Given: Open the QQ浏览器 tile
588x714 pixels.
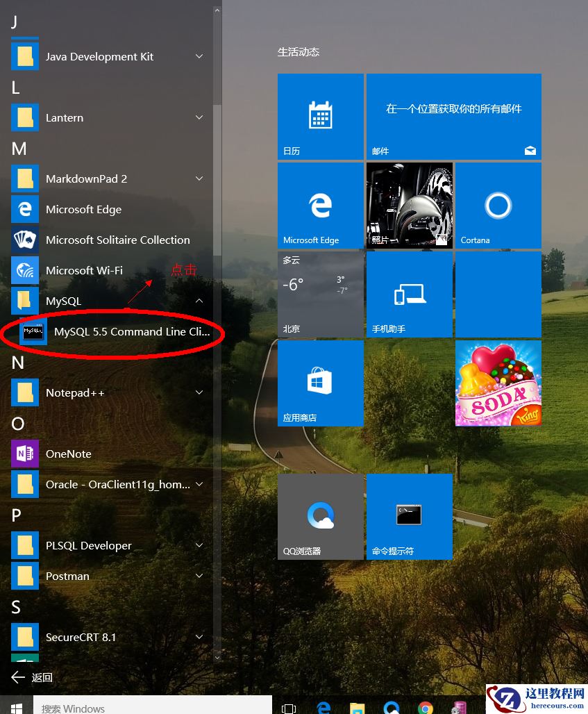Looking at the screenshot, I should 320,516.
